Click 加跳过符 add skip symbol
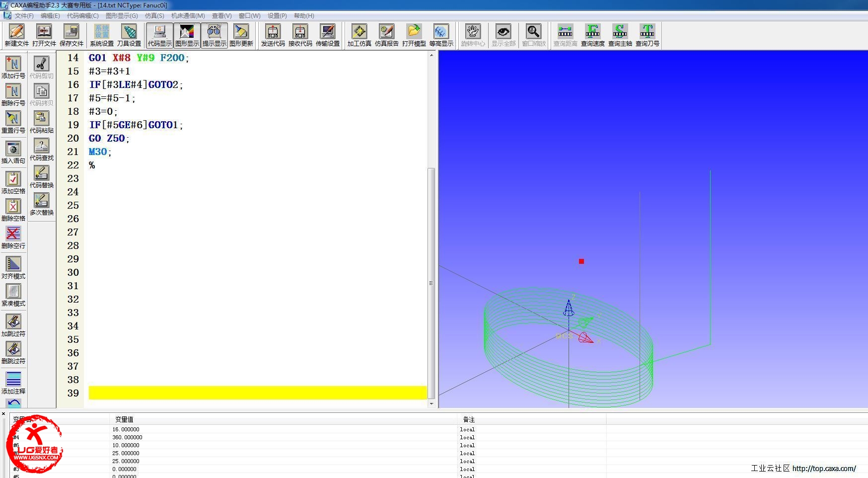Image resolution: width=868 pixels, height=478 pixels. pyautogui.click(x=13, y=325)
